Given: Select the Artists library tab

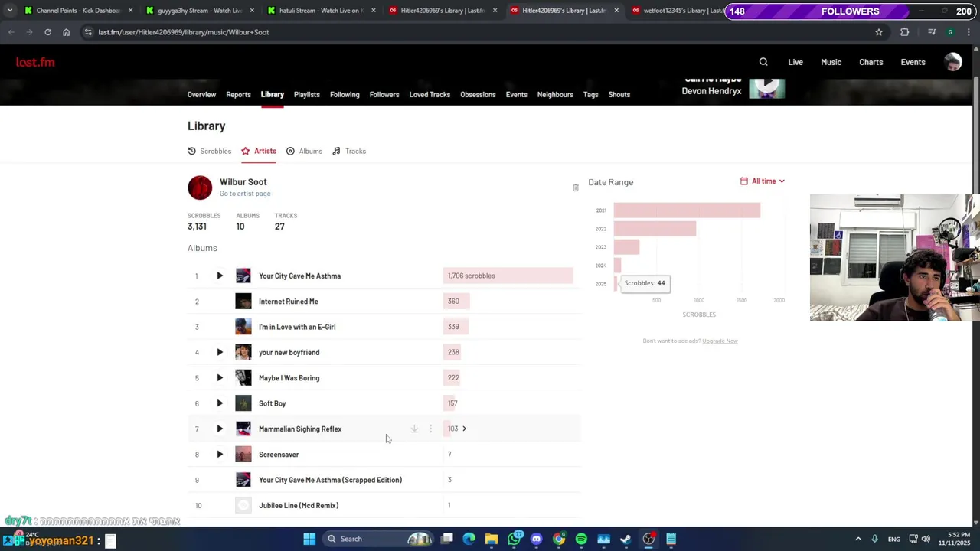Looking at the screenshot, I should coord(259,151).
